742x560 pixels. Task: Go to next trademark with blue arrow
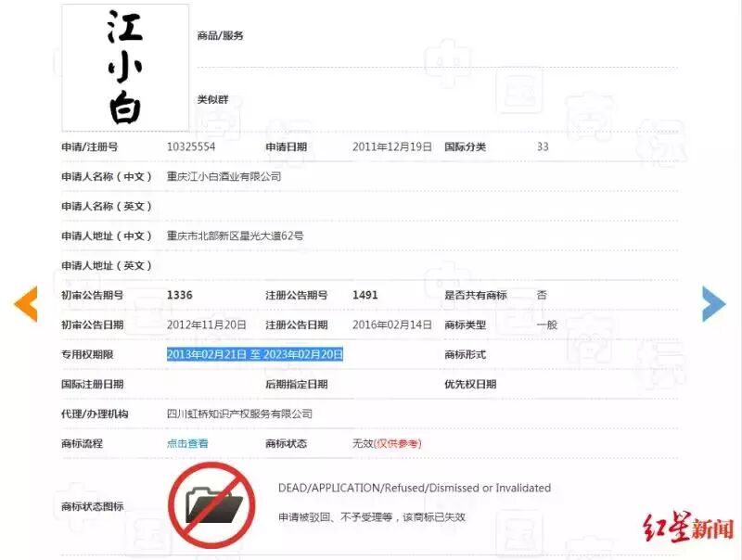coord(713,304)
